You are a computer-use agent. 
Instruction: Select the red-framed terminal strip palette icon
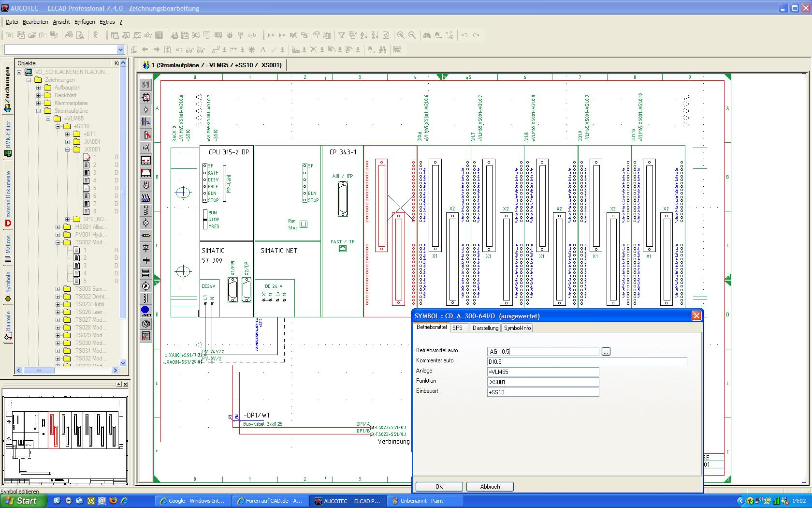pyautogui.click(x=146, y=173)
